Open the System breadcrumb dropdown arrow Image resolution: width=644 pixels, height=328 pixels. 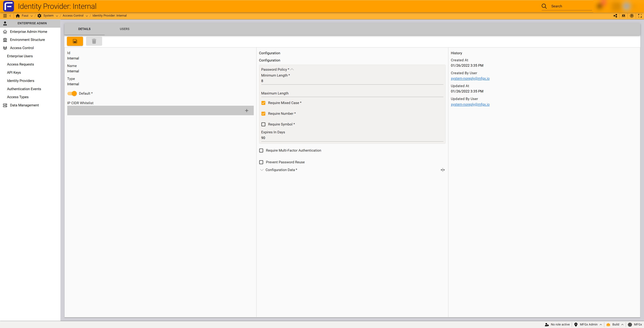click(x=57, y=16)
